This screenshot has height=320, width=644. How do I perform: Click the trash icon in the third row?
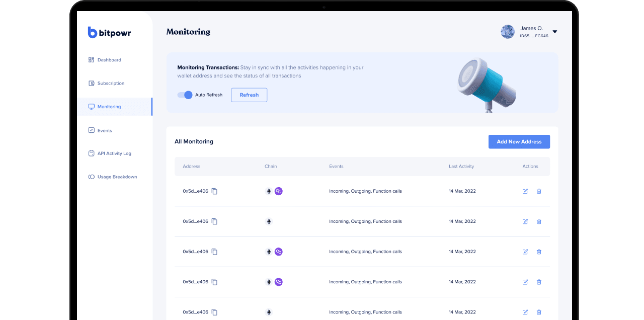coord(539,252)
